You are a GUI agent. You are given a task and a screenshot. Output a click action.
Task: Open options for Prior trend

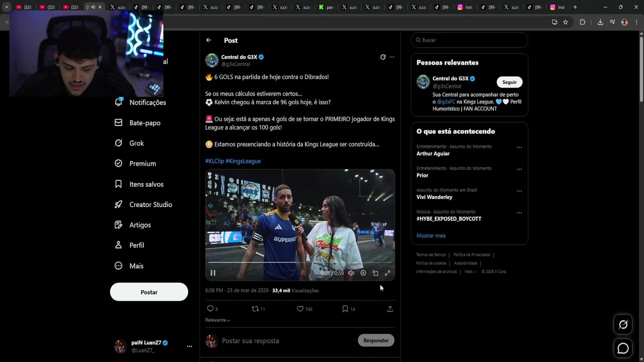tap(519, 169)
